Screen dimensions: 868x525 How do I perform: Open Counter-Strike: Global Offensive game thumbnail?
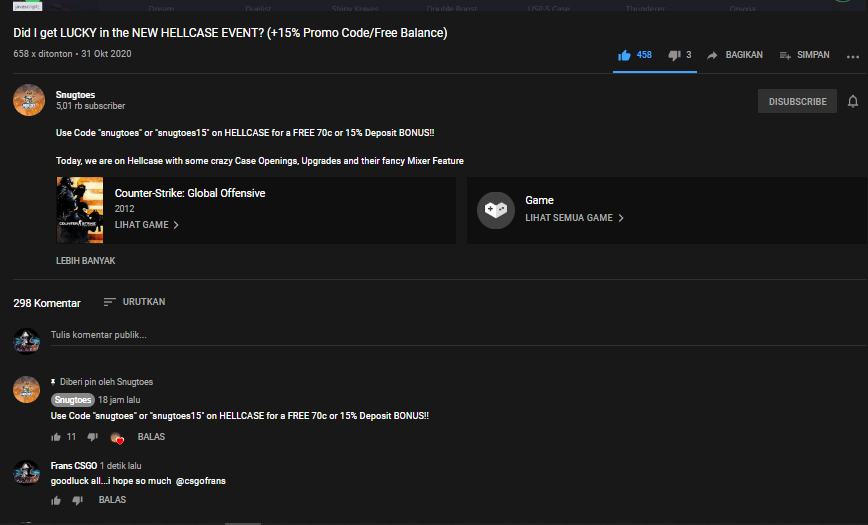pyautogui.click(x=80, y=210)
